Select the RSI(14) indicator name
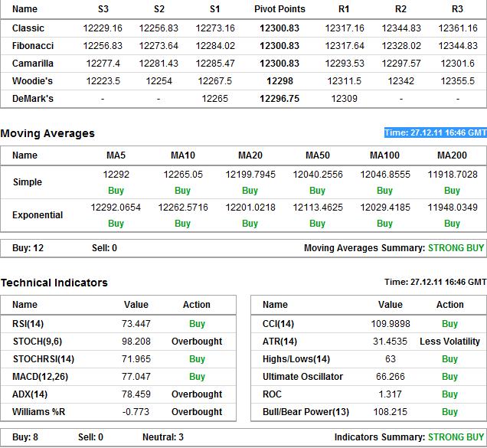487x448 pixels. (28, 324)
